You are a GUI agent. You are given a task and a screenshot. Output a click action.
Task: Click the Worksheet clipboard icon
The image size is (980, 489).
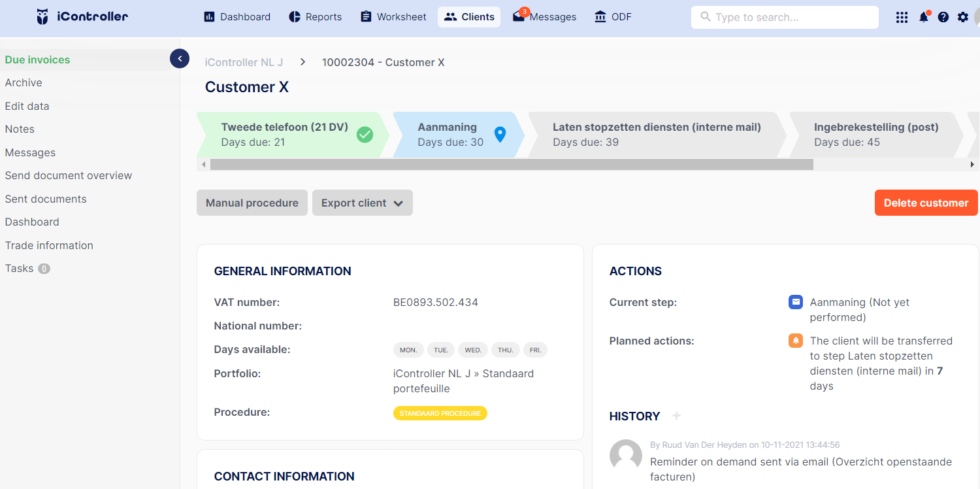[366, 17]
